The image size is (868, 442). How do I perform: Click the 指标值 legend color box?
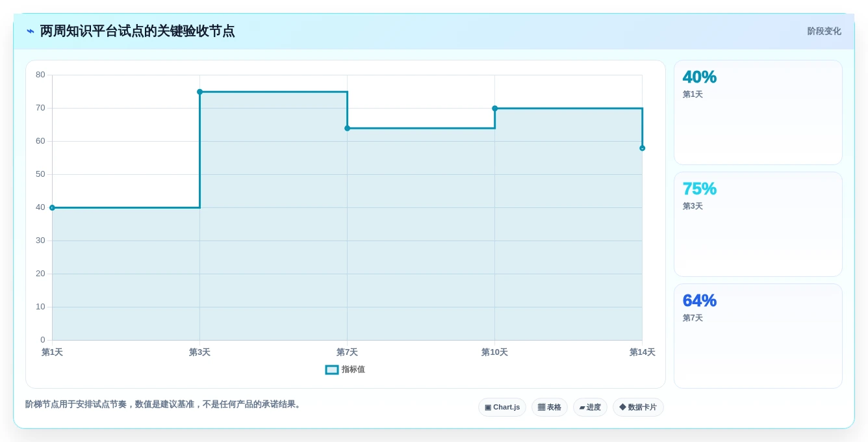tap(331, 369)
